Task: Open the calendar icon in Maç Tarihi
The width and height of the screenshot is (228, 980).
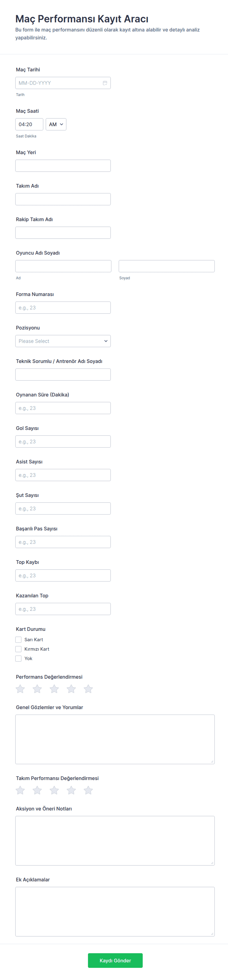Action: (105, 83)
